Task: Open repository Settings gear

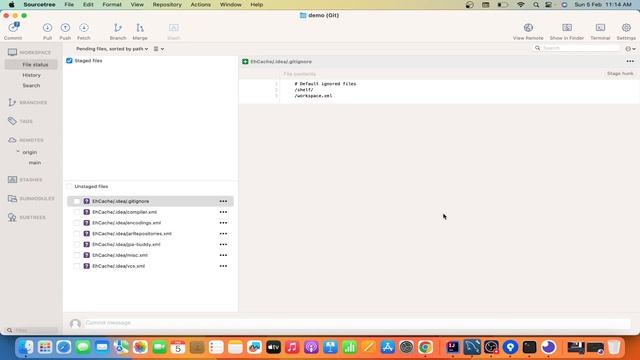Action: coord(626,28)
